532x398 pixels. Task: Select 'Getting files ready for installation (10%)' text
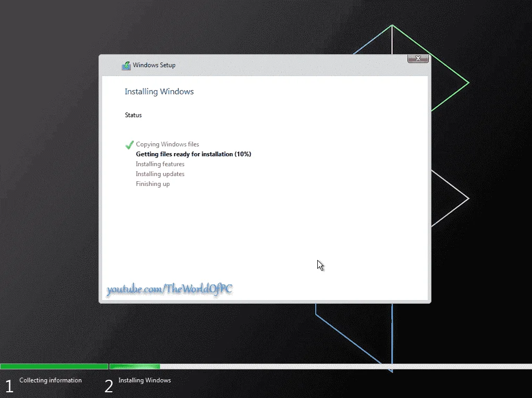(x=193, y=154)
